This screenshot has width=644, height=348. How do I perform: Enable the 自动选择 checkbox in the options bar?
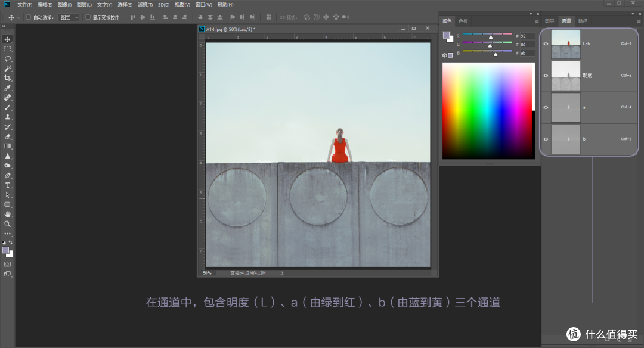[28, 17]
